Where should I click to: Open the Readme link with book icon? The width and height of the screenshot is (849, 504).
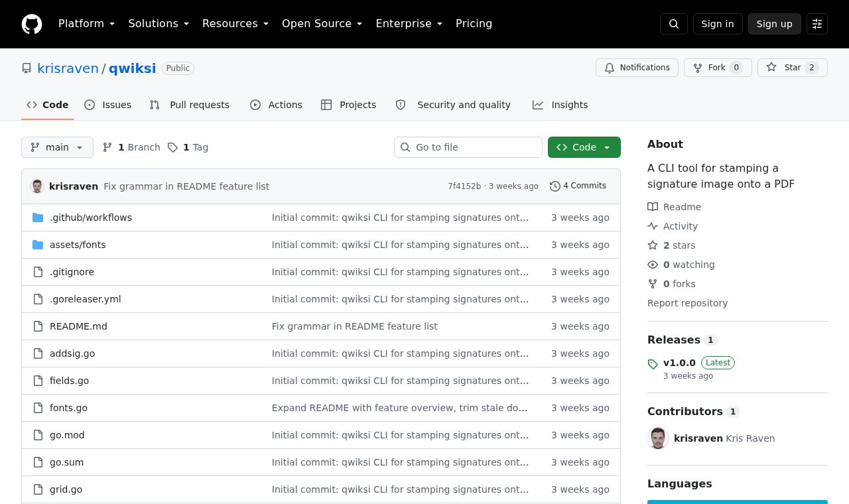tap(674, 207)
